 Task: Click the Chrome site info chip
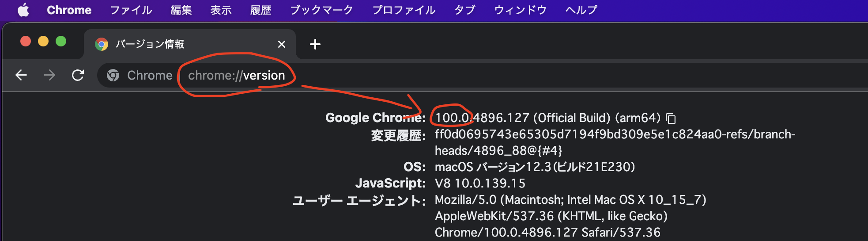pyautogui.click(x=140, y=76)
